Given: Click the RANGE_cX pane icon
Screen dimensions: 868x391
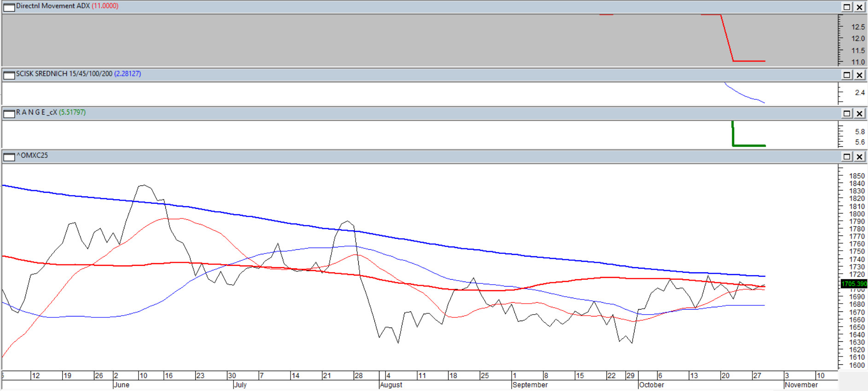Looking at the screenshot, I should 9,113.
